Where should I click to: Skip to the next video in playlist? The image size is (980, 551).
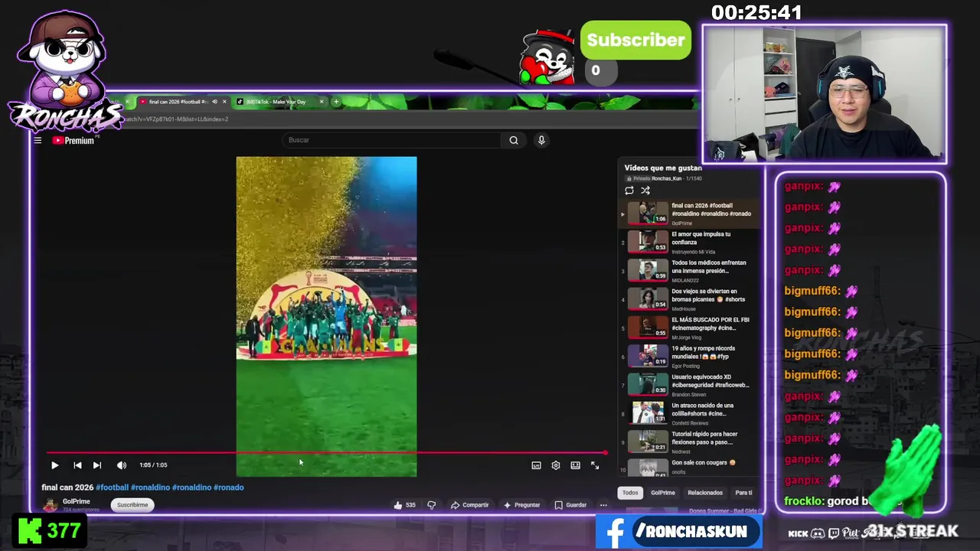pyautogui.click(x=97, y=465)
